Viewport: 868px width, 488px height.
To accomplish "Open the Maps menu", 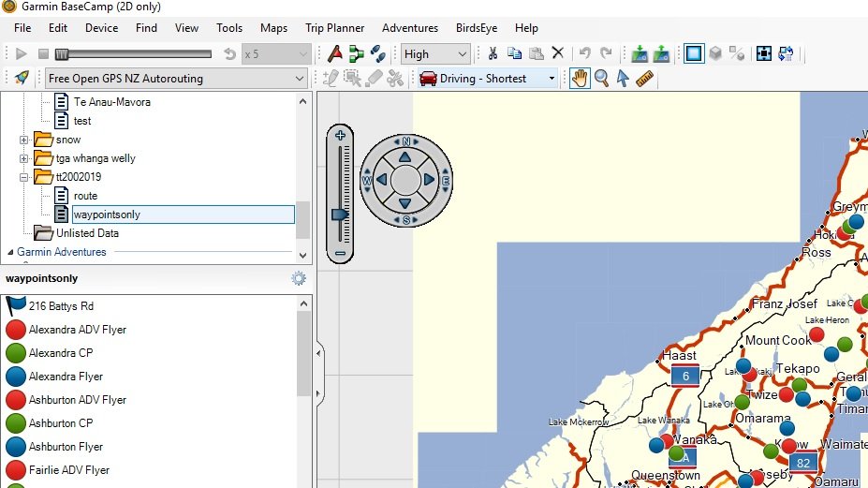I will coord(273,28).
